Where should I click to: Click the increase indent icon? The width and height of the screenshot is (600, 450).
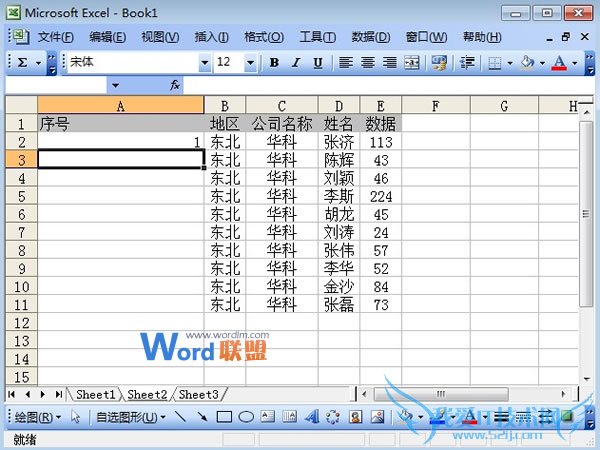(467, 62)
